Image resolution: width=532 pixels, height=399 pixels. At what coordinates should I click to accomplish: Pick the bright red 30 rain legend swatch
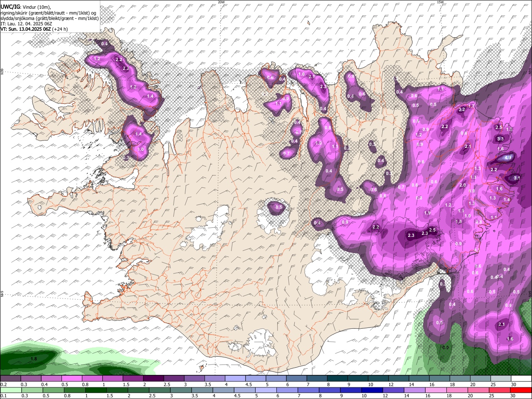coord(521,390)
